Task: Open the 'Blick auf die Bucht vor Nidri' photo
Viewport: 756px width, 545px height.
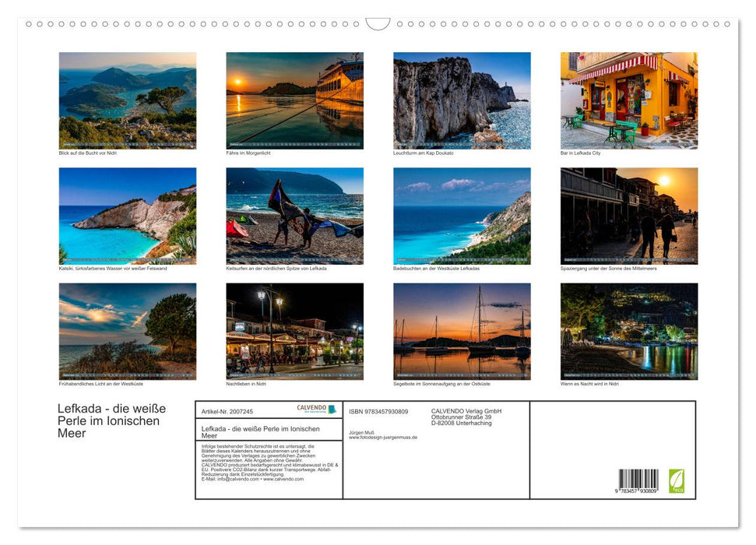Action: coord(127,100)
